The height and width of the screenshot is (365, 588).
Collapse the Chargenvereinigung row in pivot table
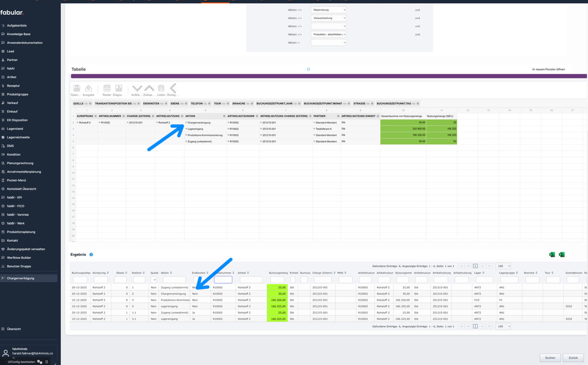[186, 123]
